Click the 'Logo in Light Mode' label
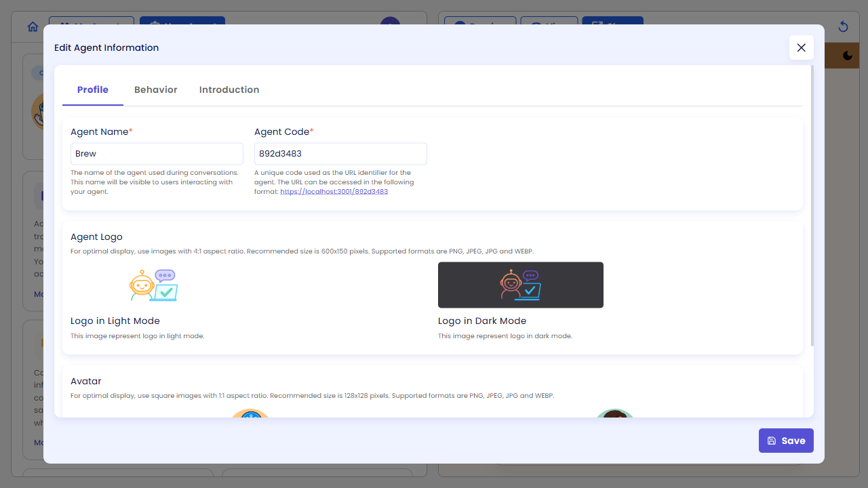Screen dimensions: 868x488 click(115, 321)
